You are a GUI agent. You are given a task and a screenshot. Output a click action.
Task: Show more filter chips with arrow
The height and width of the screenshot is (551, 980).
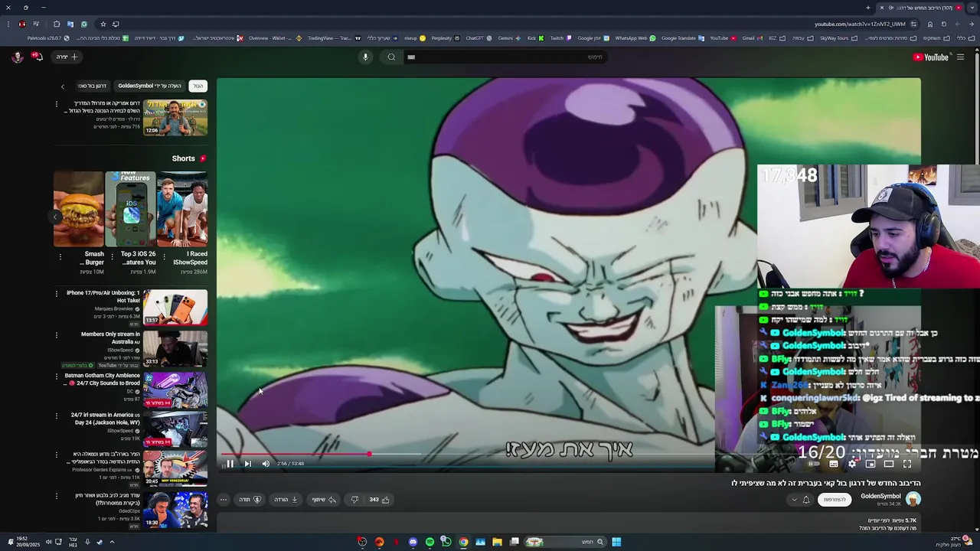(63, 86)
